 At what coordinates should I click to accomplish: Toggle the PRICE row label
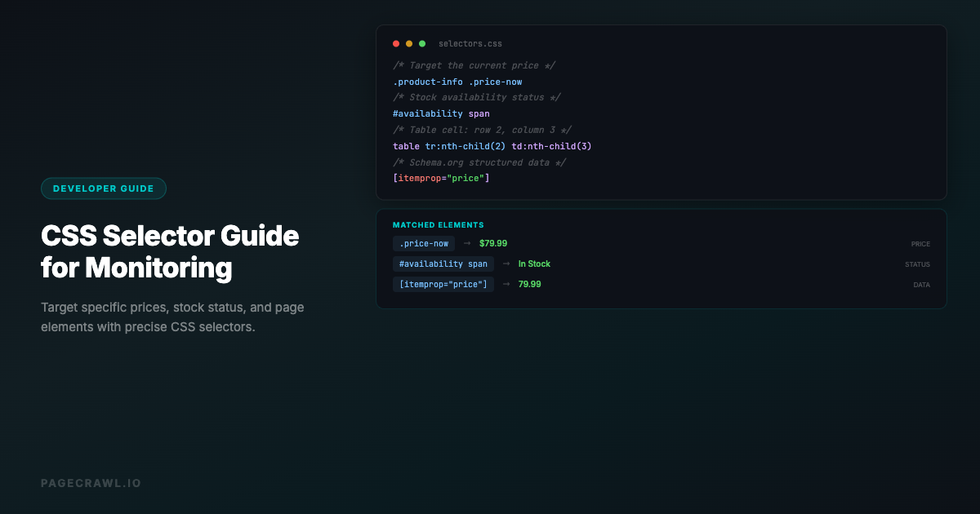(x=920, y=243)
